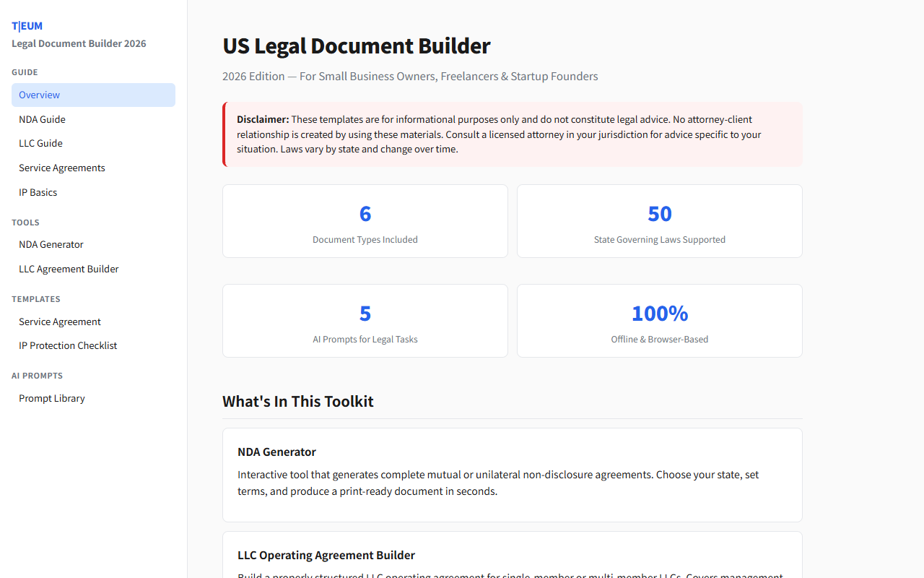Image resolution: width=924 pixels, height=578 pixels.
Task: Open the LLC Agreement Builder tool
Action: (69, 268)
